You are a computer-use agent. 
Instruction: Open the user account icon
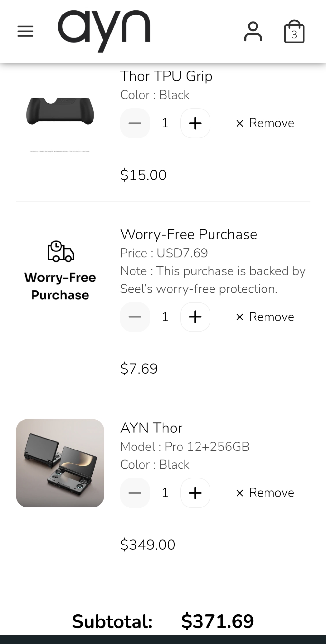[x=253, y=31]
